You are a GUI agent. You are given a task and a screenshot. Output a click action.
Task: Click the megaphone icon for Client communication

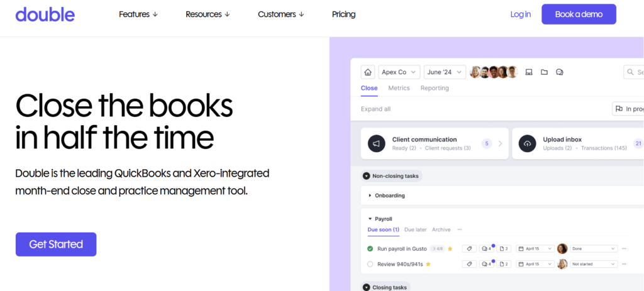(376, 143)
